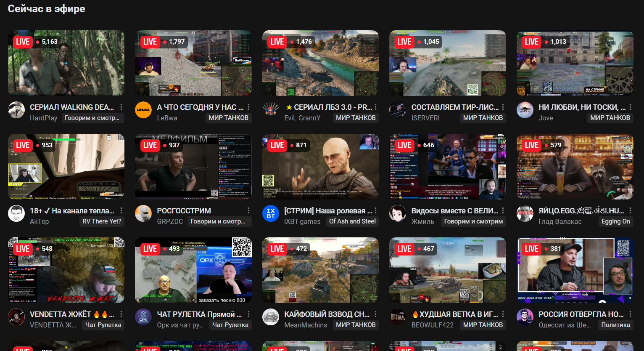Open three-dot menu for СОСТАВЛЯЕМ ТИР-ЛИС... stream
The width and height of the screenshot is (644, 351).
pyautogui.click(x=503, y=107)
